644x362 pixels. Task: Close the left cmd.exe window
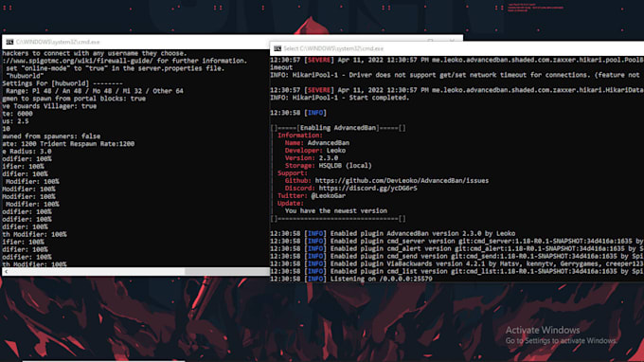[x=452, y=40]
